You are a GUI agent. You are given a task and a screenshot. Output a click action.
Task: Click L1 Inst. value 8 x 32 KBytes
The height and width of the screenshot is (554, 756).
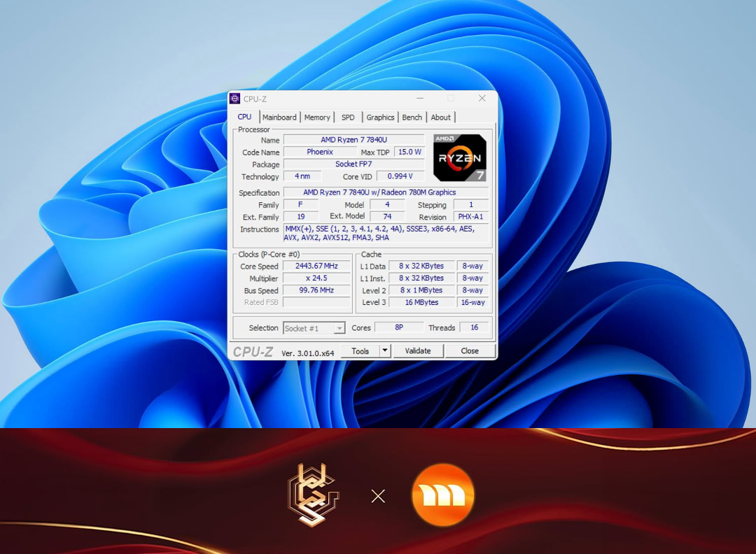point(421,278)
